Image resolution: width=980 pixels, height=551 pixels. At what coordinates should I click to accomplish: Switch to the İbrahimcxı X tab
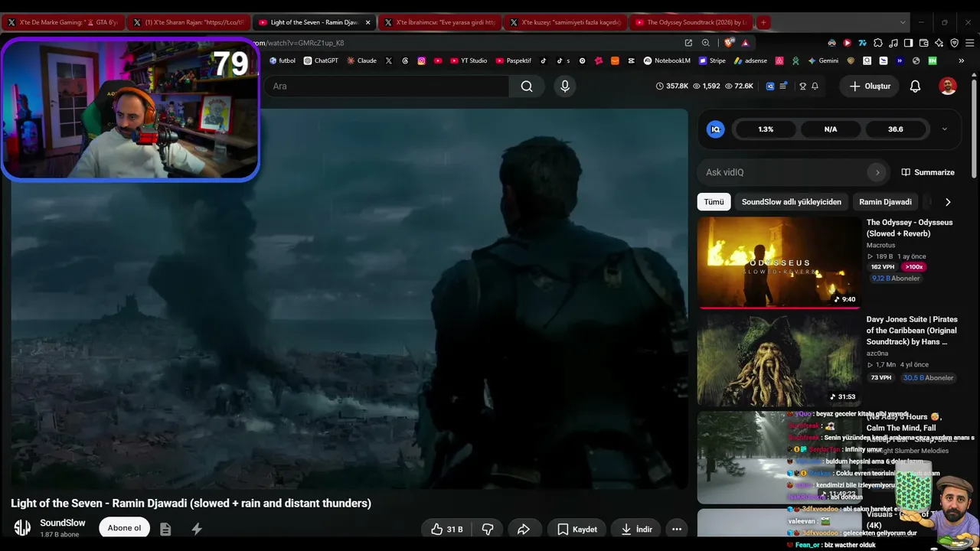click(x=439, y=22)
